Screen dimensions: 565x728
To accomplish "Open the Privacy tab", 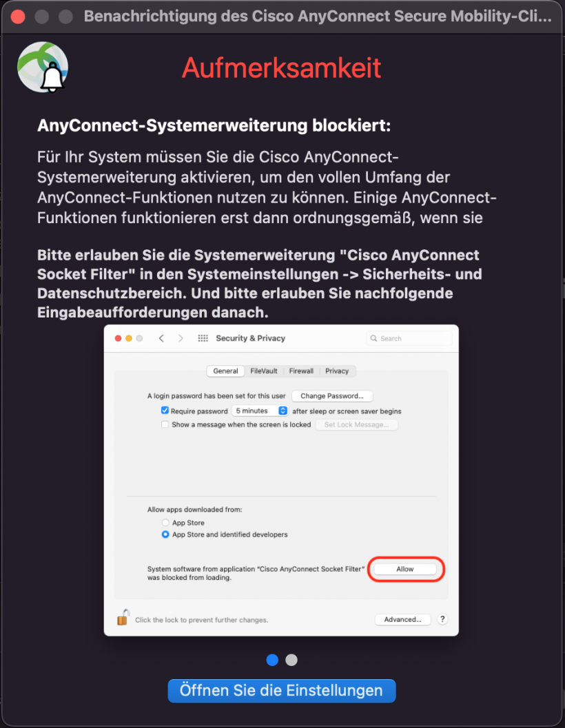I will click(x=337, y=371).
